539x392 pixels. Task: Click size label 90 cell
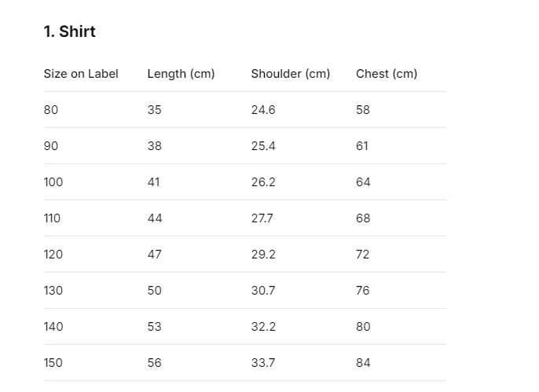51,146
